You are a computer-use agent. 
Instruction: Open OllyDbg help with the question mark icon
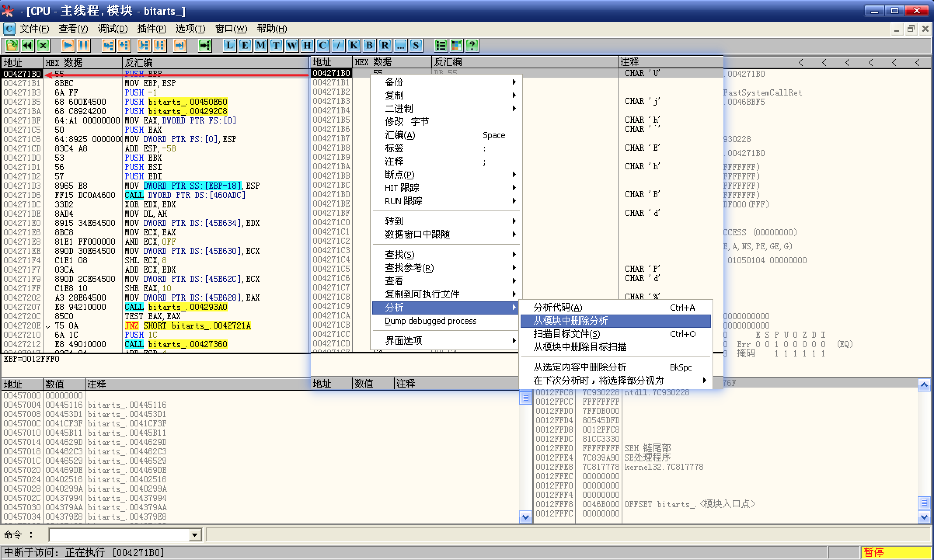[x=472, y=45]
